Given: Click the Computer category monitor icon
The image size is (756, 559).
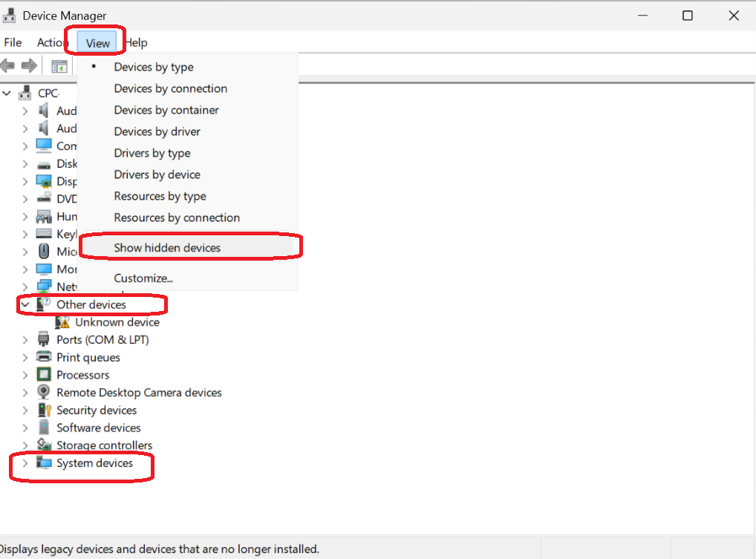Looking at the screenshot, I should (44, 146).
